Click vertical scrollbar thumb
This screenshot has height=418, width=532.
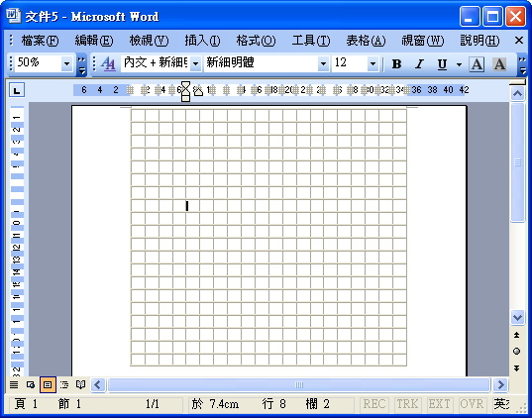517,162
